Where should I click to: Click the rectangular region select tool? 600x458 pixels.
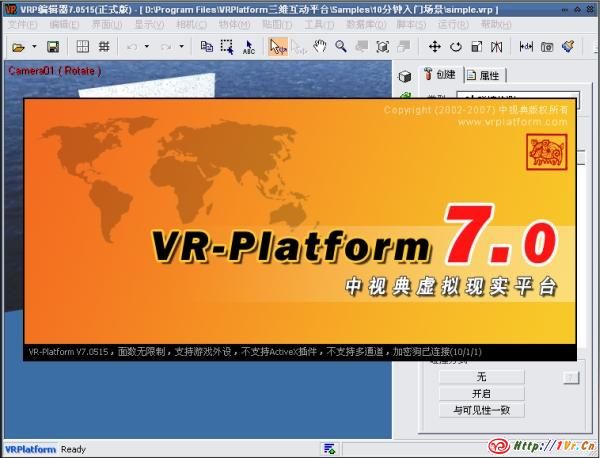pyautogui.click(x=227, y=46)
